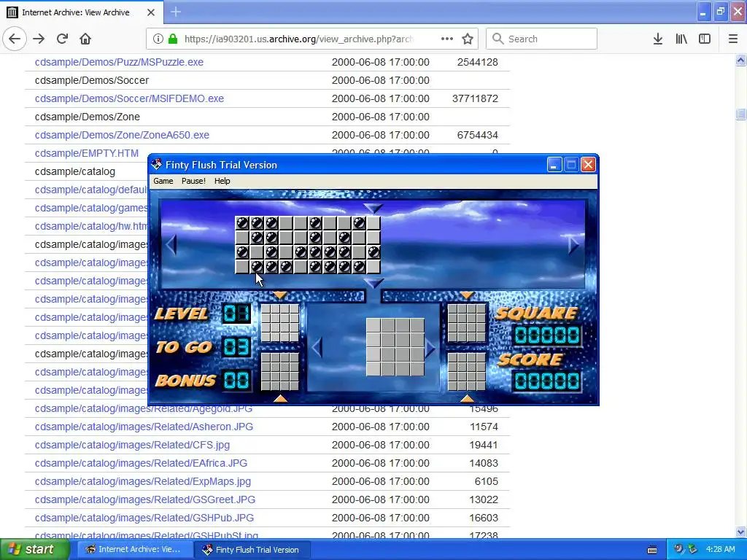Select the lower-left small grid box
Viewport: 747px width, 560px height.
tap(280, 371)
